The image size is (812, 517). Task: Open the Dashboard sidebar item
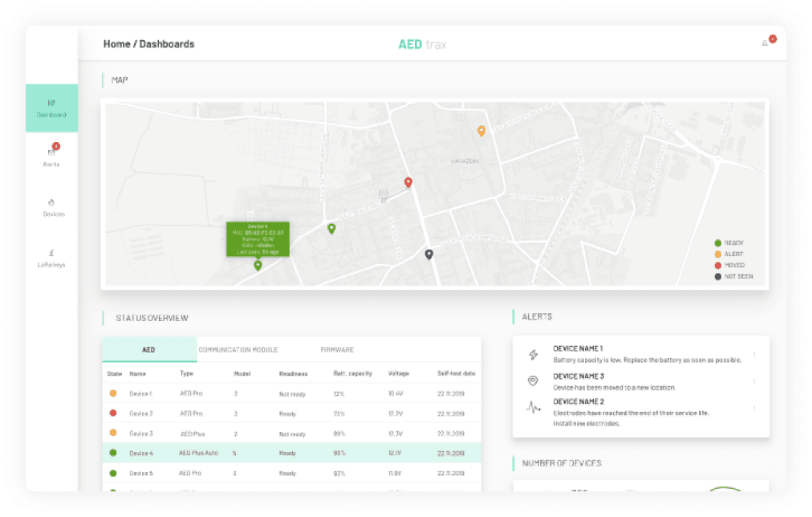coord(51,108)
